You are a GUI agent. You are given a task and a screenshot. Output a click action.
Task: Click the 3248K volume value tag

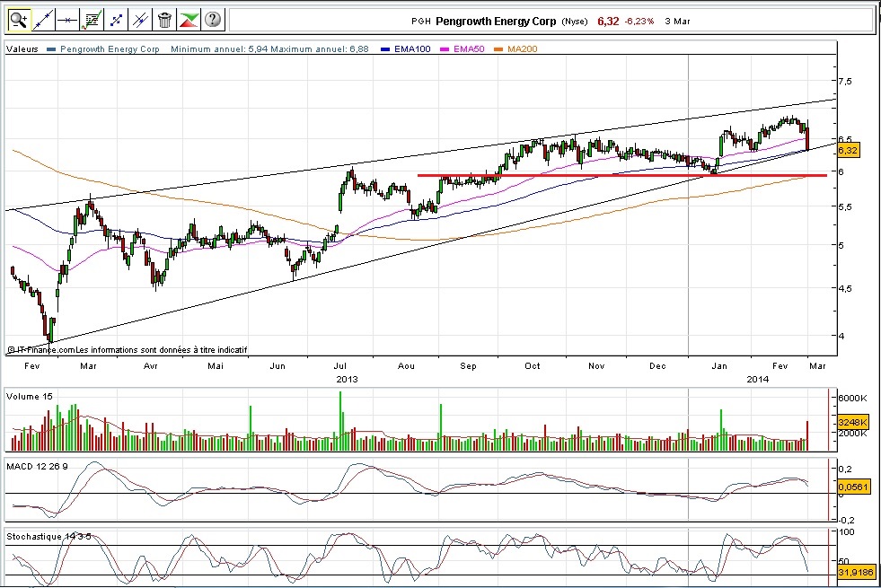[852, 422]
